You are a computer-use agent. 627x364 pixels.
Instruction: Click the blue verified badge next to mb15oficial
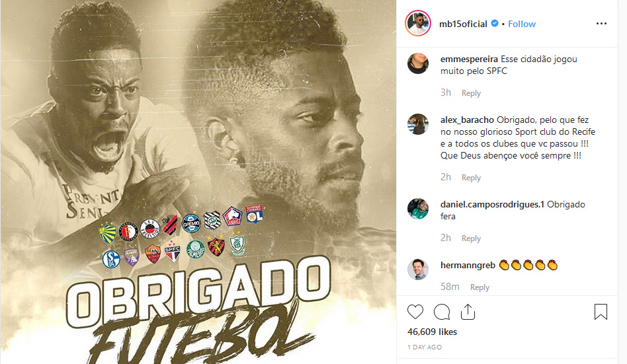pyautogui.click(x=495, y=24)
